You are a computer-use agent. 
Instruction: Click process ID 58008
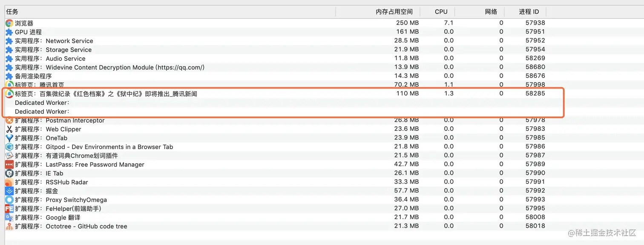535,217
